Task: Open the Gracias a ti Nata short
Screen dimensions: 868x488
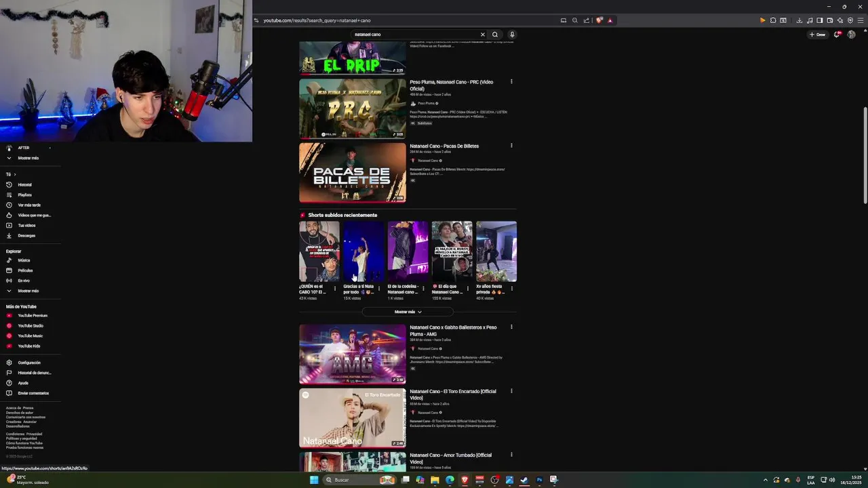Action: coord(363,251)
